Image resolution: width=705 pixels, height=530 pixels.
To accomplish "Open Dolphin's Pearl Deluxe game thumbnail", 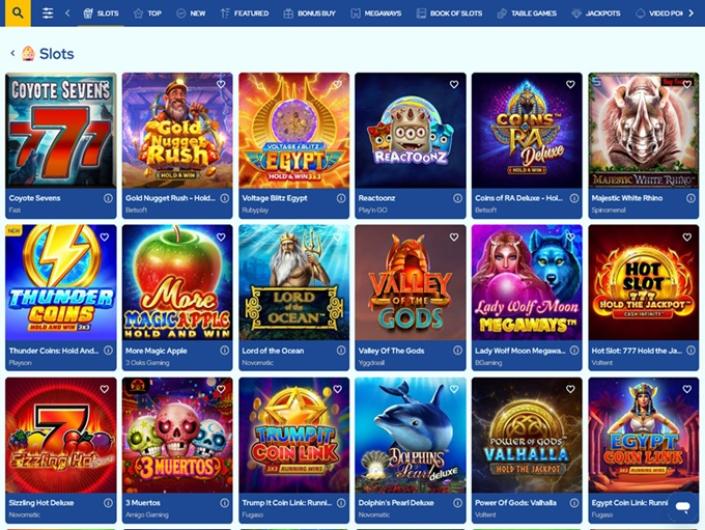I will (x=410, y=435).
